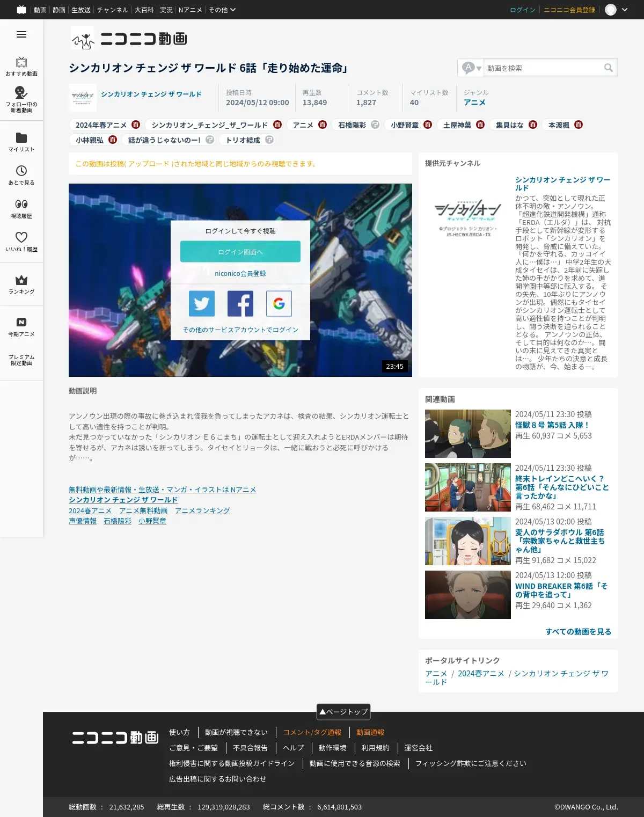Open dictionary icon beside 2024年春アニメ tag

tap(136, 125)
